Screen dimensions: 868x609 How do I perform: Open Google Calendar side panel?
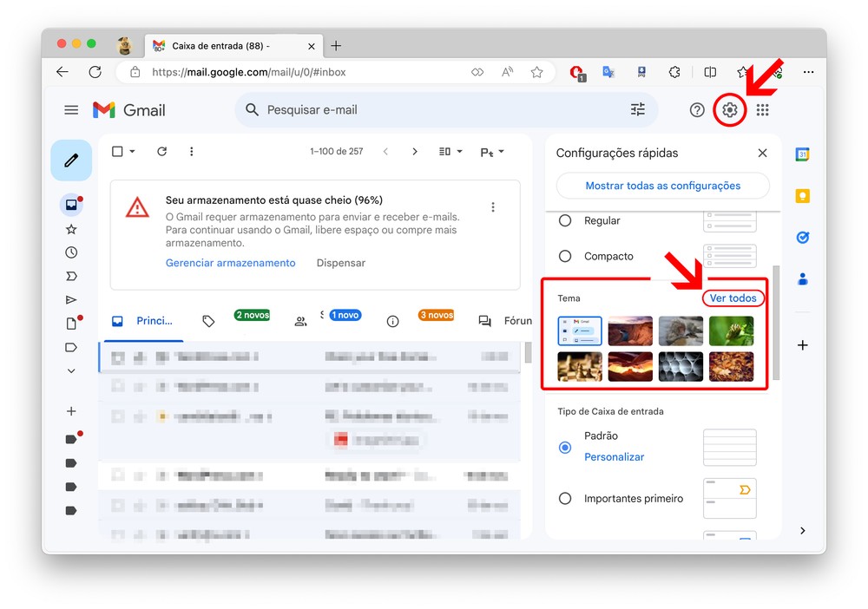803,154
